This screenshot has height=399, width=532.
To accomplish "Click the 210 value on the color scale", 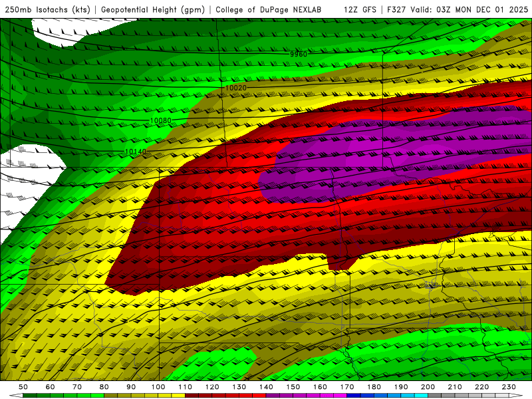I will (456, 387).
